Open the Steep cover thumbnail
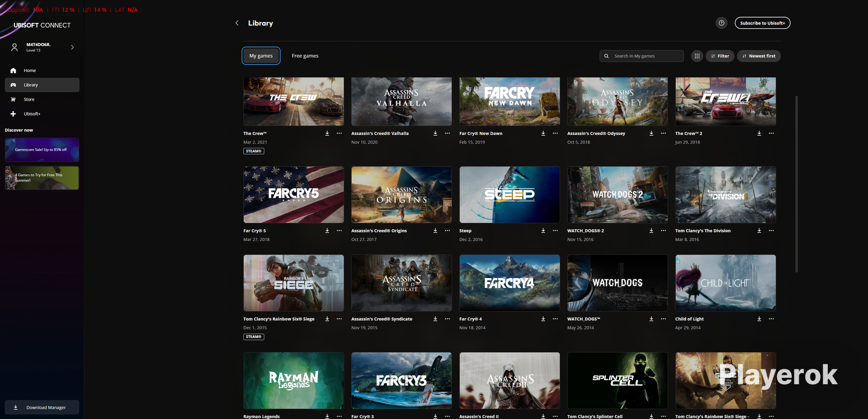The width and height of the screenshot is (868, 419). coord(509,195)
